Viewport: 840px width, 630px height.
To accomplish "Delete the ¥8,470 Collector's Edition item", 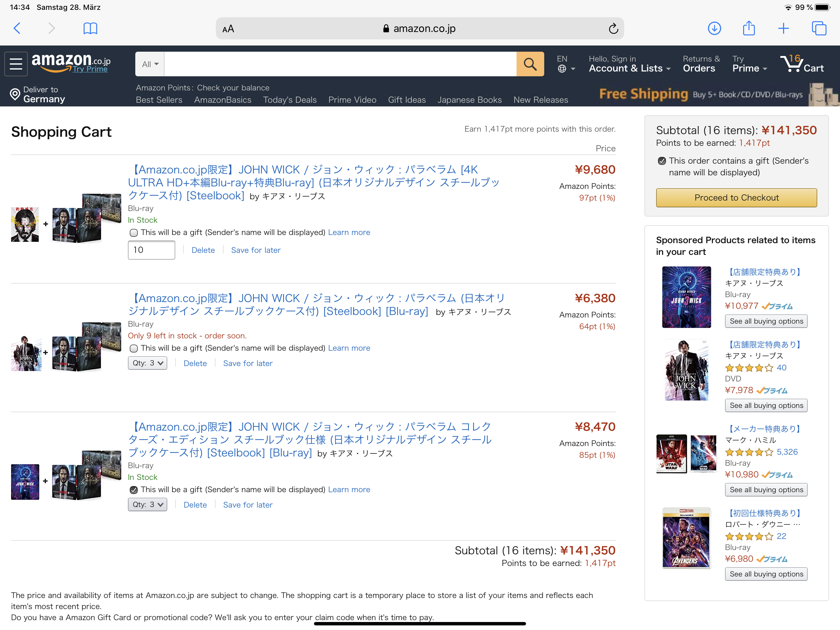I will click(195, 505).
